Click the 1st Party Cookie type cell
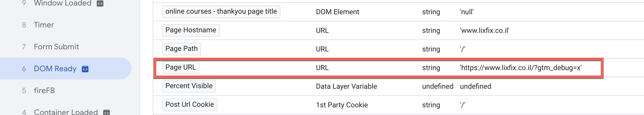The height and width of the screenshot is (115, 644). tap(342, 105)
